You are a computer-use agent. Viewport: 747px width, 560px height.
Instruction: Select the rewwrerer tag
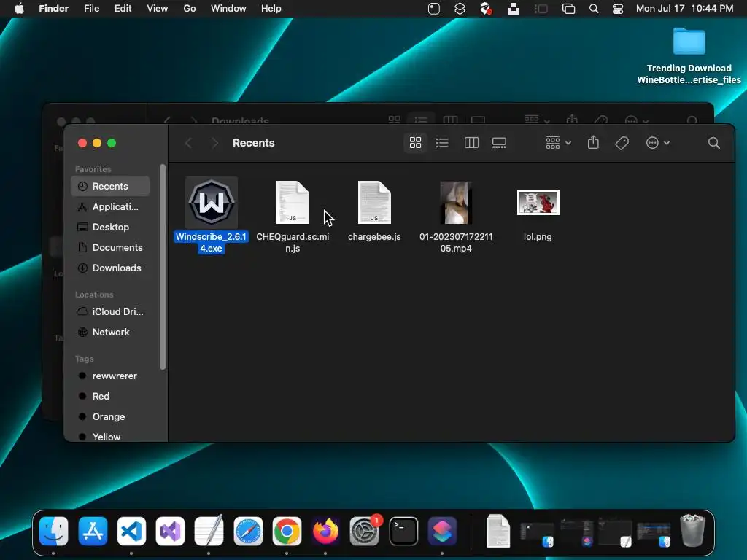110,376
